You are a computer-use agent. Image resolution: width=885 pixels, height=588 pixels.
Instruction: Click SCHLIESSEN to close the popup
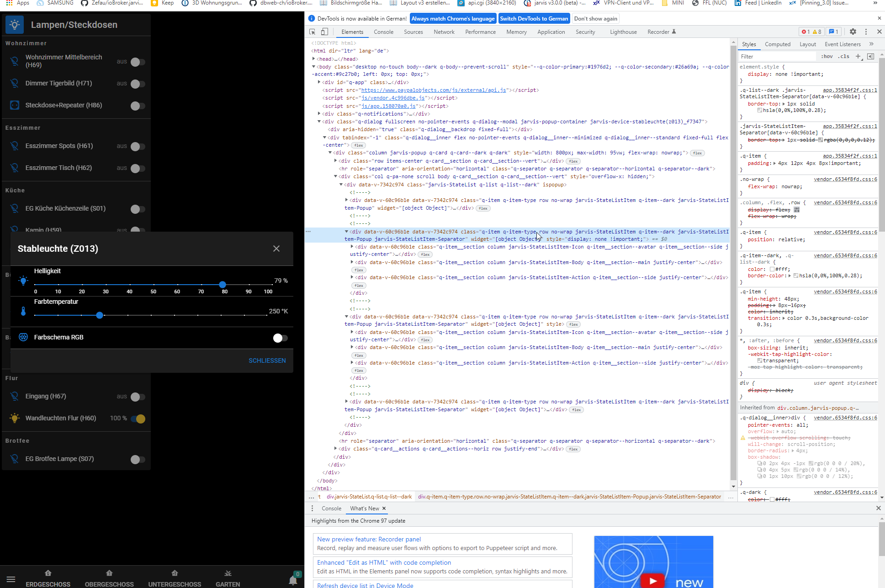point(267,360)
